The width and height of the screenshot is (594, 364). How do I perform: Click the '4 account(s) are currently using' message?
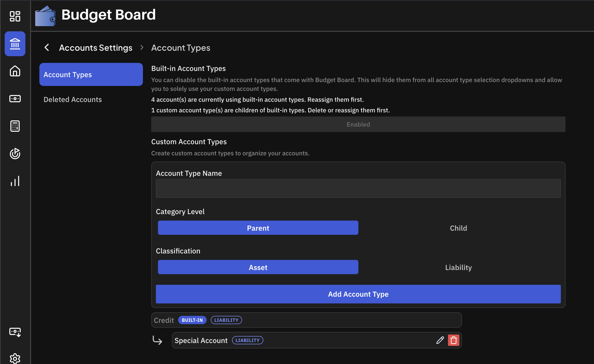(x=257, y=100)
